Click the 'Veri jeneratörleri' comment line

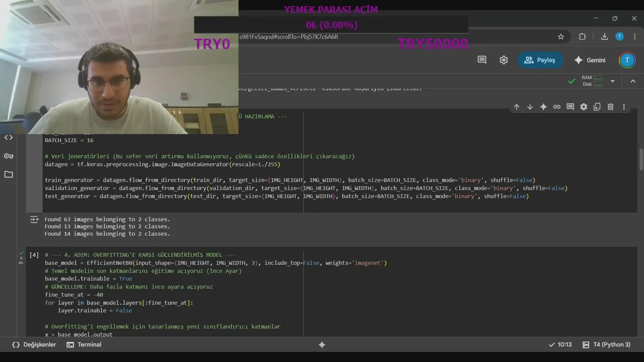[200, 156]
